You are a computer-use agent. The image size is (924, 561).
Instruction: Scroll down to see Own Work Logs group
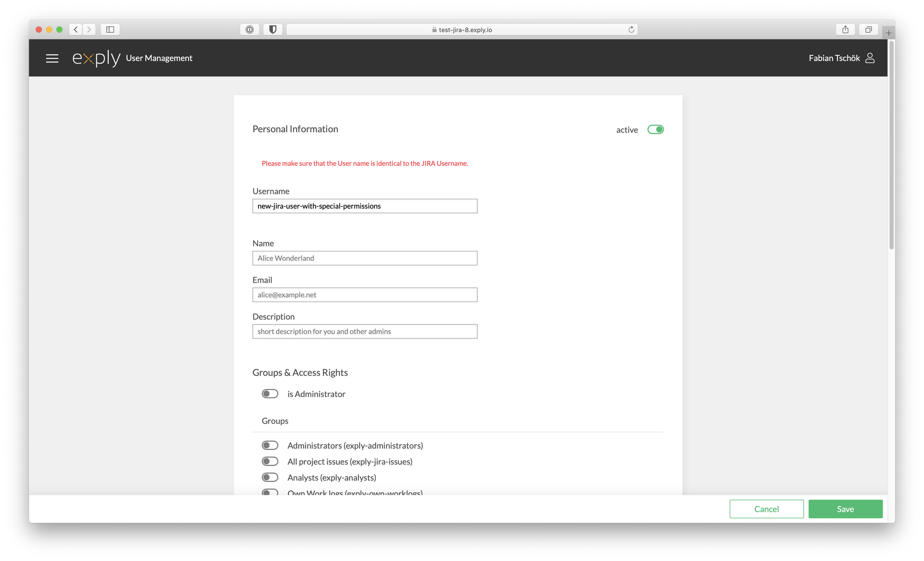[269, 492]
